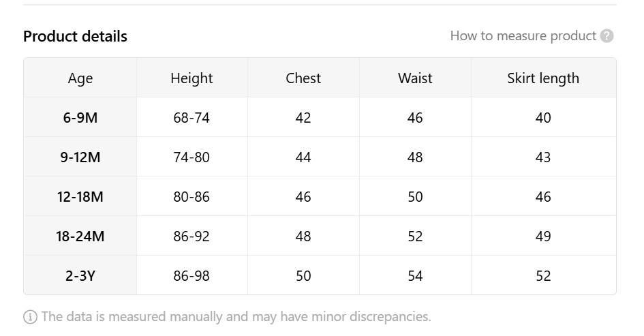644x336 pixels.
Task: Click the question mark help icon
Action: tap(607, 36)
